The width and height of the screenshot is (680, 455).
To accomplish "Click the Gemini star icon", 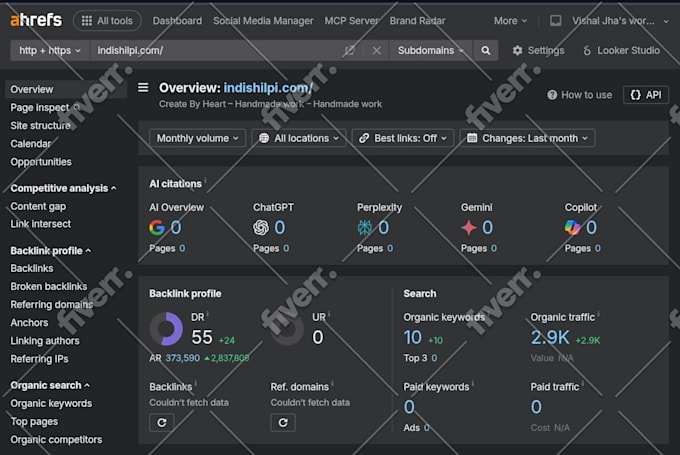I will click(x=468, y=227).
